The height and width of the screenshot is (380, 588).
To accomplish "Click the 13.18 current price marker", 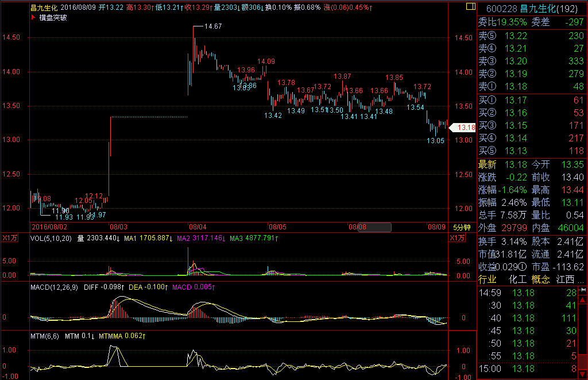I will (x=463, y=128).
